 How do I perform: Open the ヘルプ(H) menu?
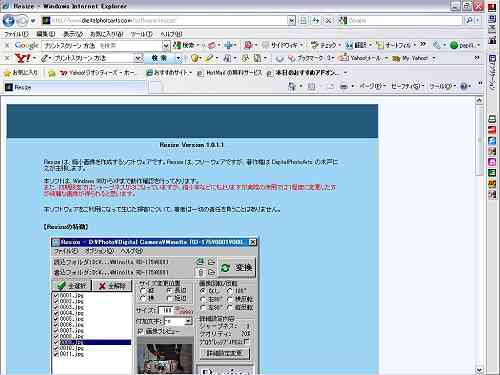pos(171,34)
